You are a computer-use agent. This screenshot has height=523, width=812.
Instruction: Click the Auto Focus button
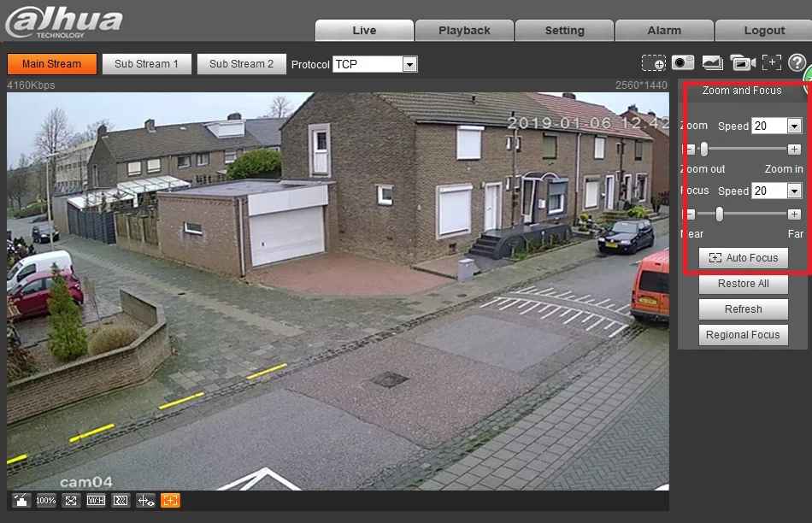[x=743, y=258]
